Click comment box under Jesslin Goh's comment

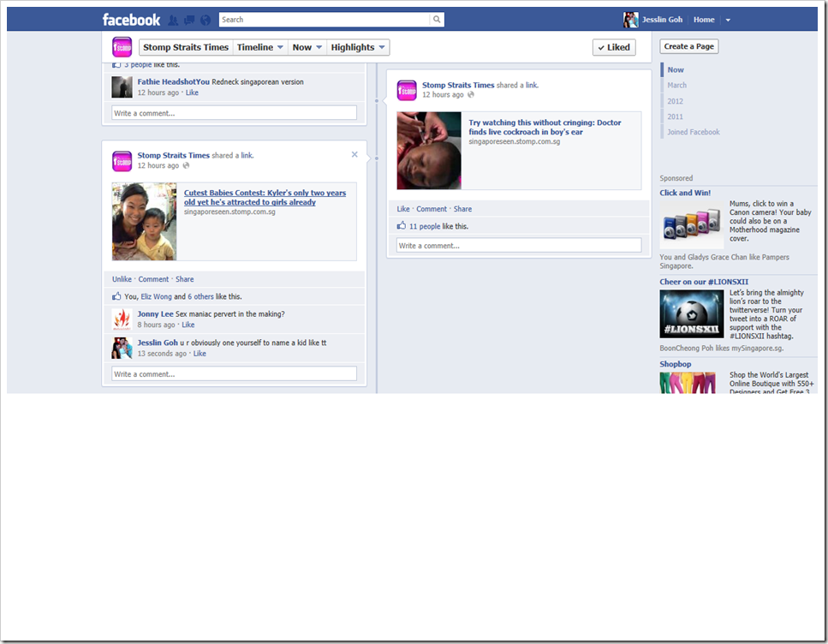tap(234, 373)
